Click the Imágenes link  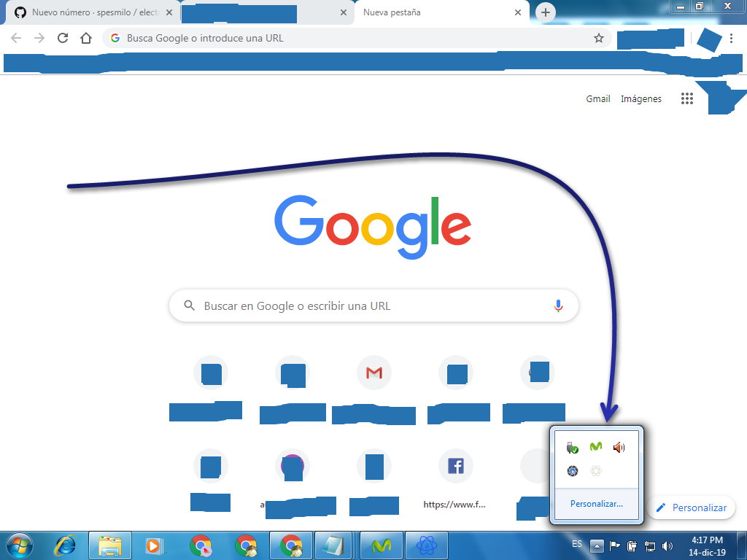tap(640, 99)
